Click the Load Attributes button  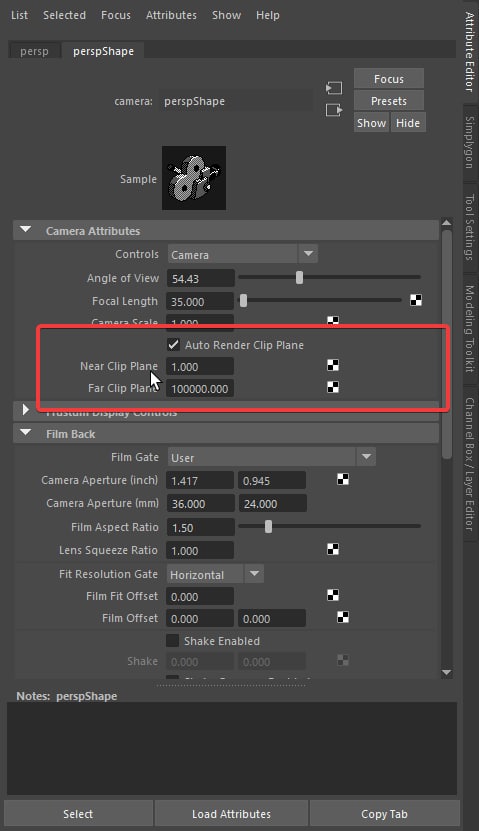pos(231,814)
